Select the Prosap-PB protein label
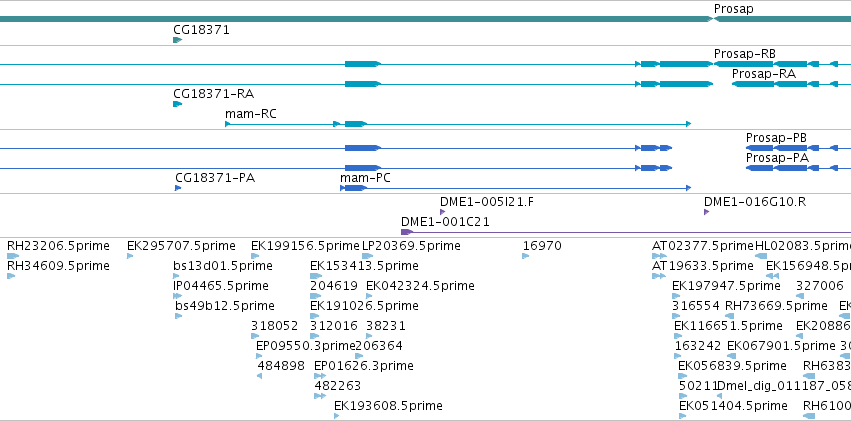 (776, 138)
